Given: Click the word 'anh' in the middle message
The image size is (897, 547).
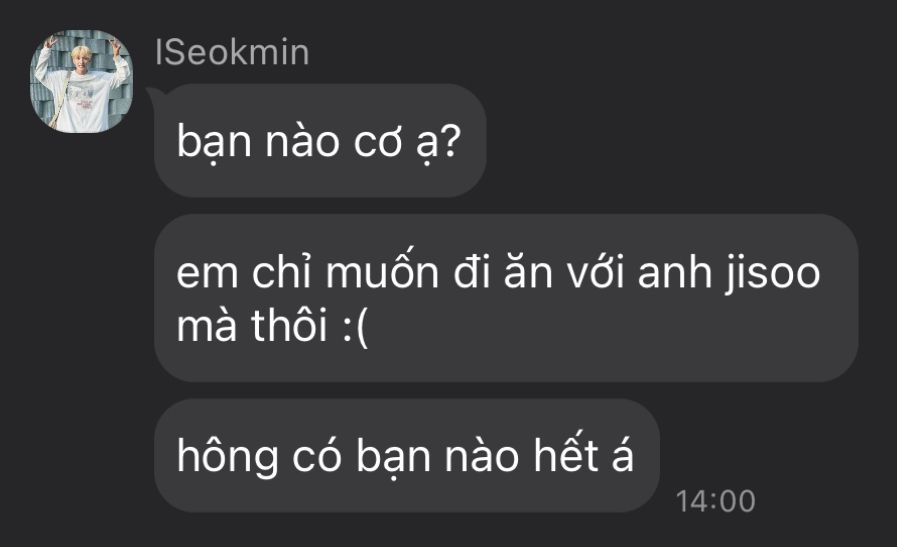Looking at the screenshot, I should pyautogui.click(x=674, y=272).
